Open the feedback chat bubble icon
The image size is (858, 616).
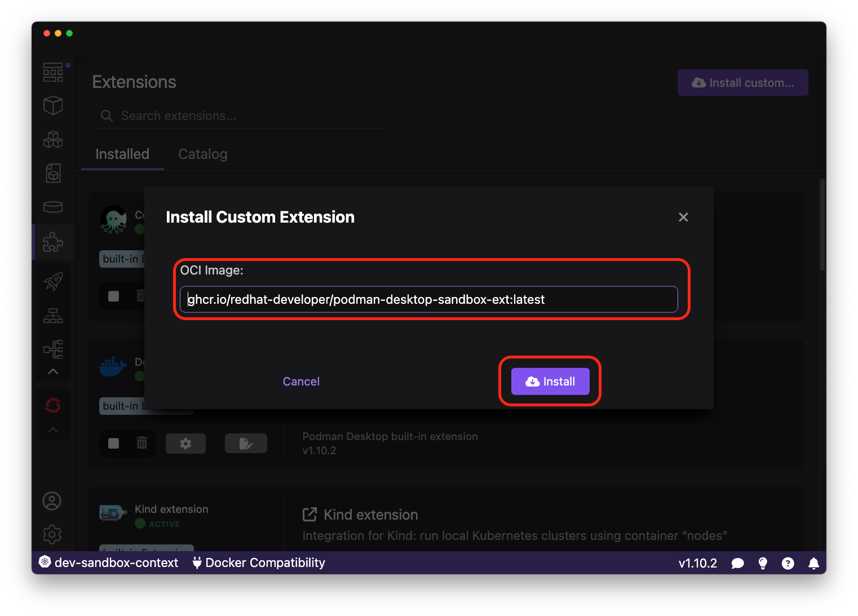[x=737, y=563]
